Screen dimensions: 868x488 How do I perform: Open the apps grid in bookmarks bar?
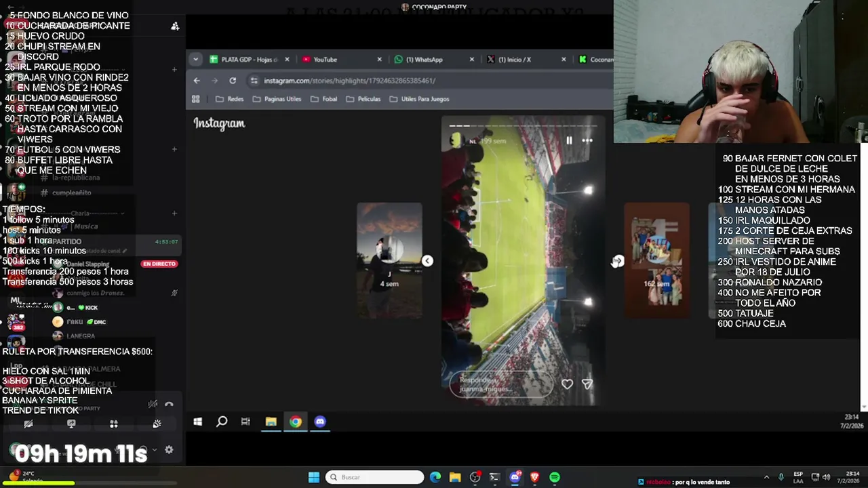pos(196,99)
